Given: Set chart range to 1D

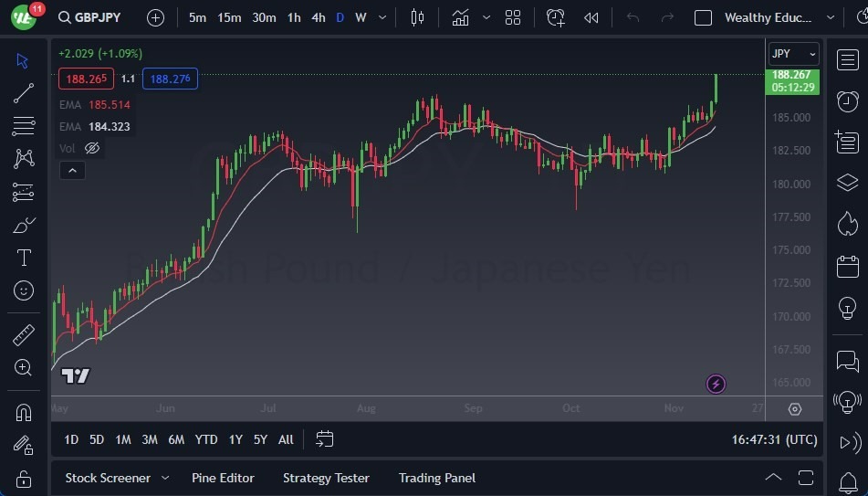Looking at the screenshot, I should tap(71, 439).
